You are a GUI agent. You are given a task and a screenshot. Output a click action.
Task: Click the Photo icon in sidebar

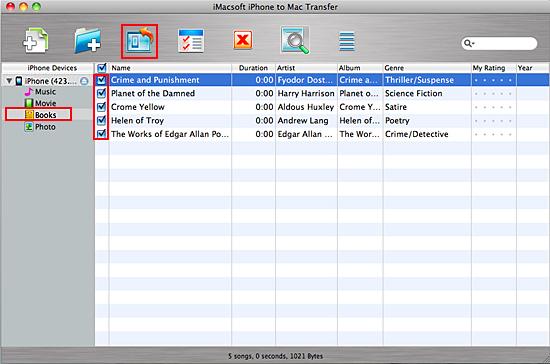(x=29, y=127)
